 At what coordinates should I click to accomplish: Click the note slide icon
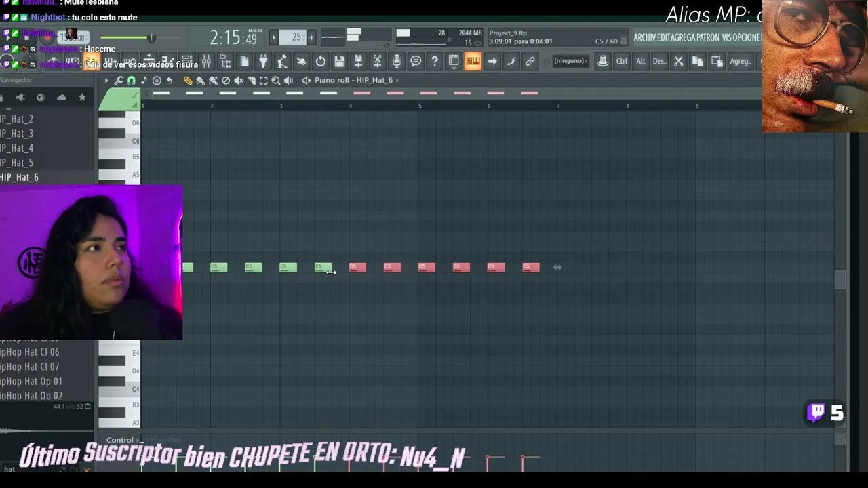511,62
